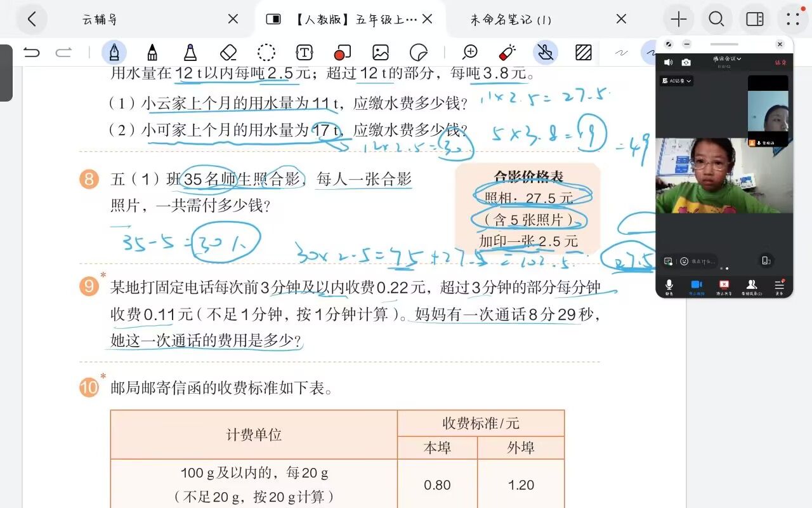Open the shapes tool

coord(343,52)
